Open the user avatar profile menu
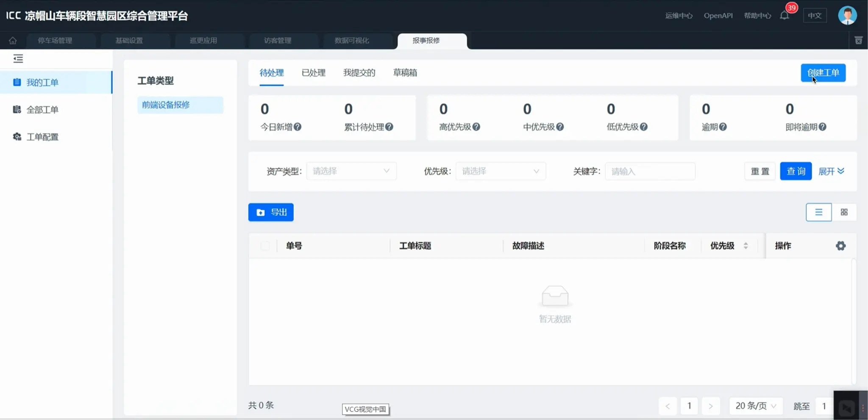The image size is (868, 420). [x=847, y=16]
